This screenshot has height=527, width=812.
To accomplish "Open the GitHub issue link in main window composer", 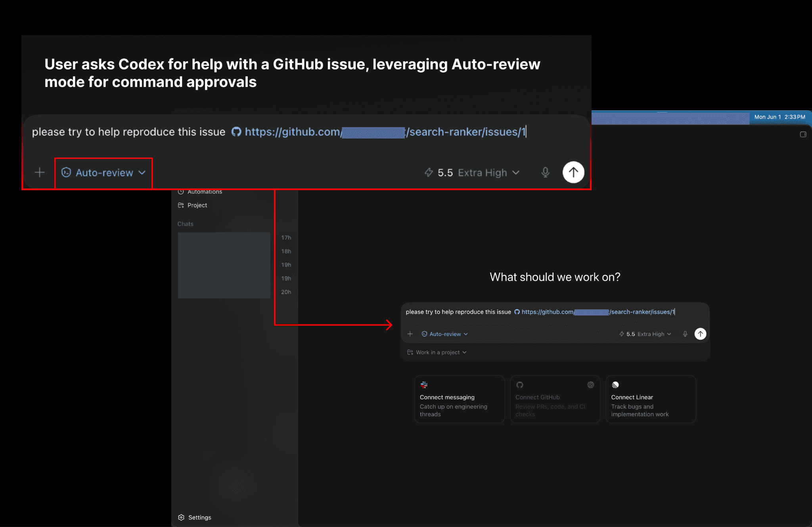I will pos(594,312).
